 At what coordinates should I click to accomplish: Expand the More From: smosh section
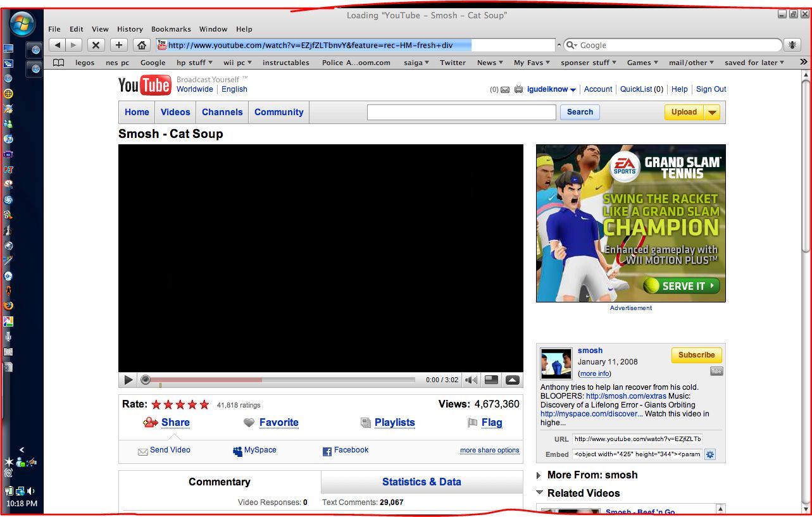[x=592, y=475]
